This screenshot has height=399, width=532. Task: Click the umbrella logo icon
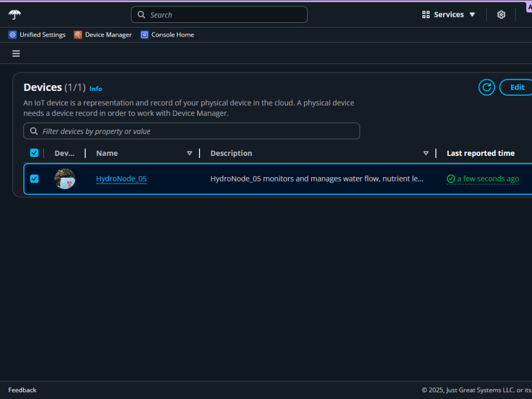point(14,14)
